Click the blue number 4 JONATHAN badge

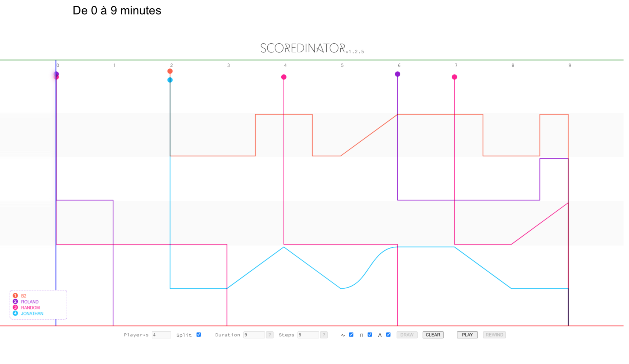pyautogui.click(x=15, y=313)
